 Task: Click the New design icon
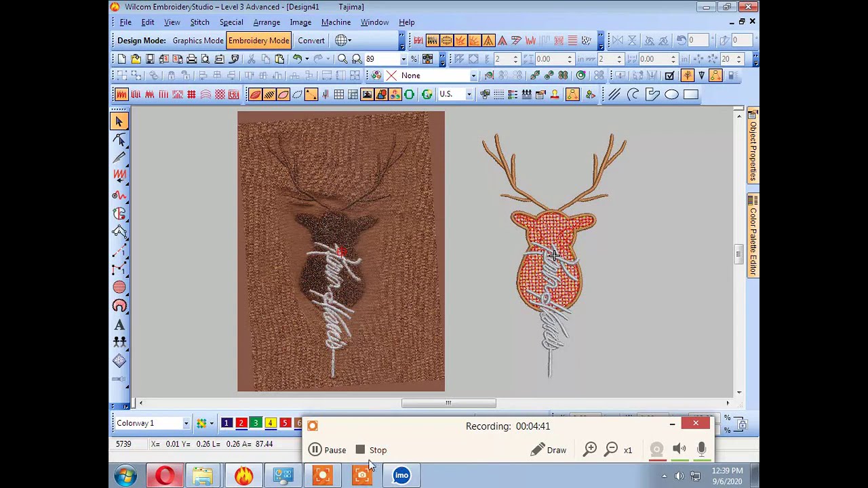pyautogui.click(x=122, y=59)
